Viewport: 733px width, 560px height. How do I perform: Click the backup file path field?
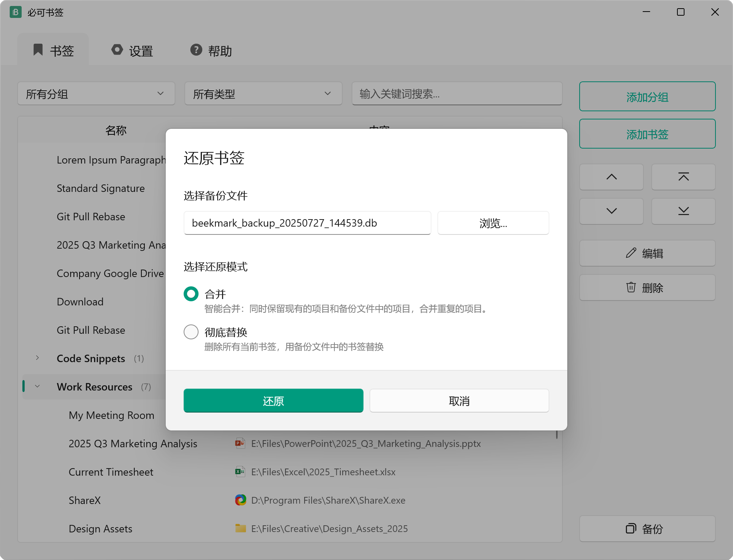pyautogui.click(x=308, y=223)
